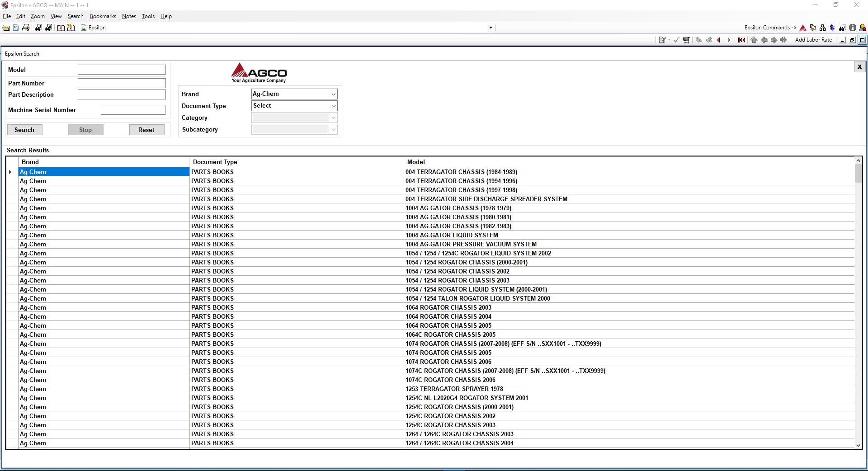Click the document tree toolbar icon
This screenshot has height=471, width=868.
tap(16, 28)
